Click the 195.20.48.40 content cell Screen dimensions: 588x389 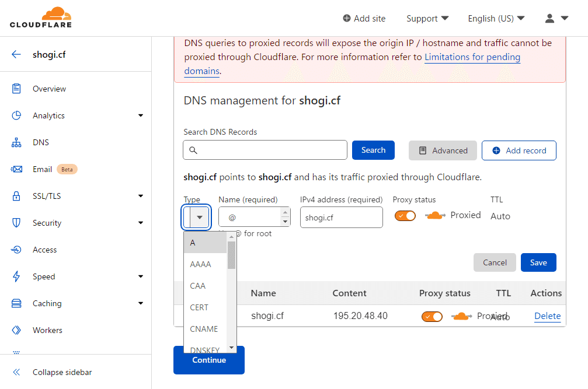[360, 316]
